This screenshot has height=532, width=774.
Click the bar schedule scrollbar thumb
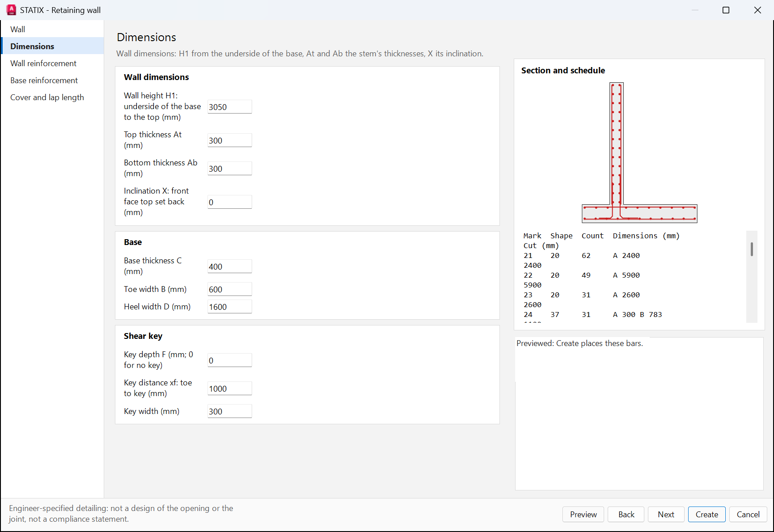(x=752, y=249)
